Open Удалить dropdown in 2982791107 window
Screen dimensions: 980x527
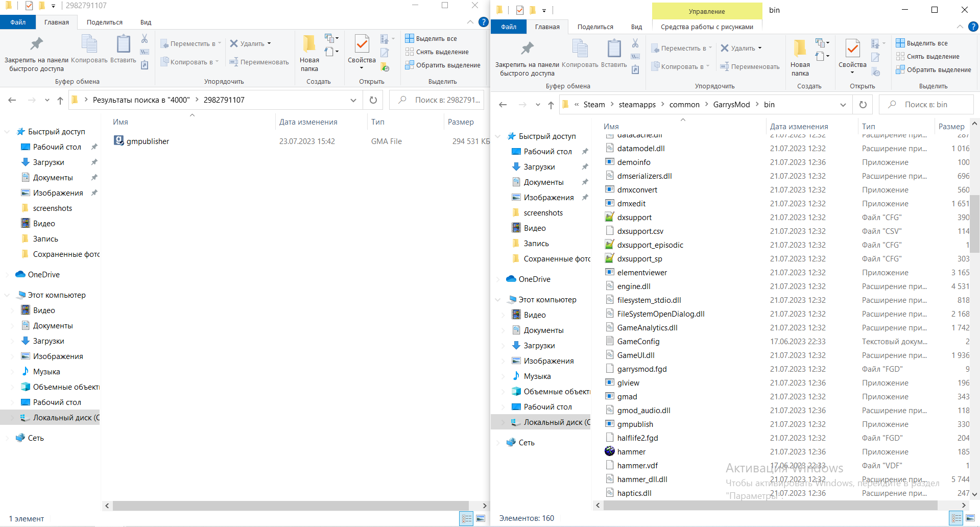point(269,43)
